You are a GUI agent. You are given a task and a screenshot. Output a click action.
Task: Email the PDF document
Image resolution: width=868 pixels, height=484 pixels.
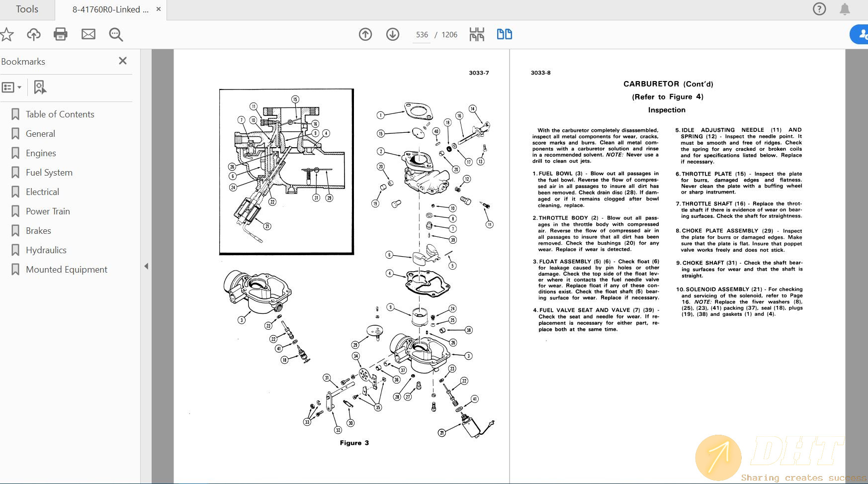[x=88, y=34]
